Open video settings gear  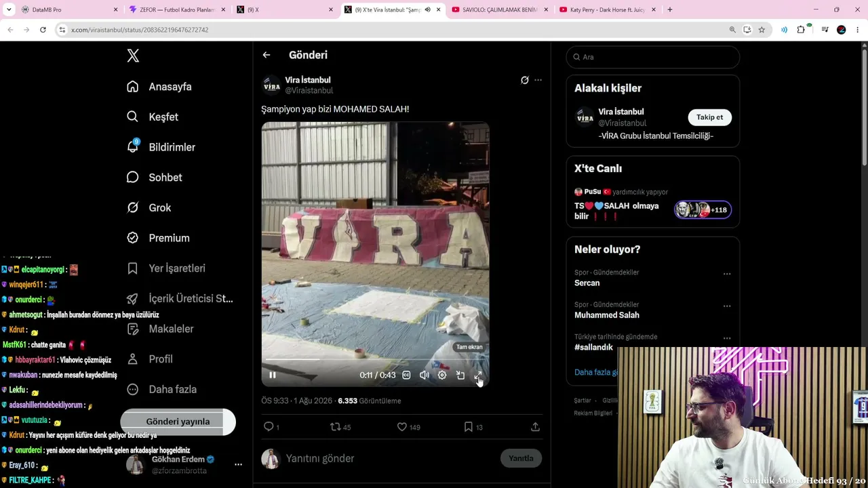[442, 375]
